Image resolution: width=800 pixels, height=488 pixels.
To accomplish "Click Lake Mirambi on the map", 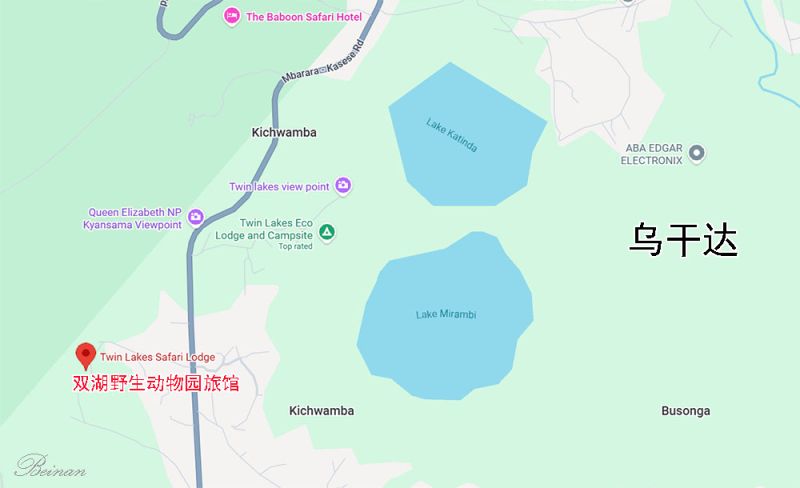I will pos(446,314).
